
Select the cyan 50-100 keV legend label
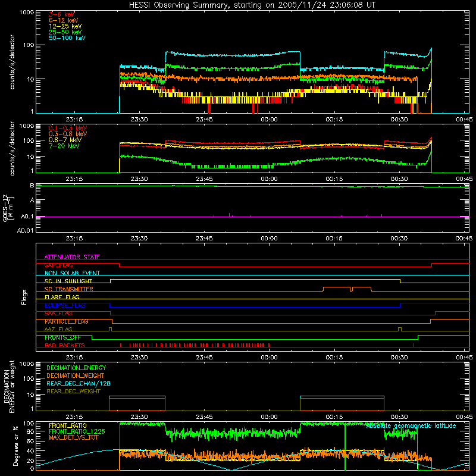67,38
